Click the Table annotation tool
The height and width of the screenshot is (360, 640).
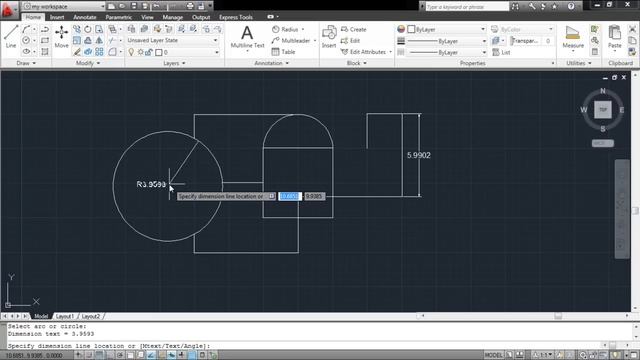[x=284, y=52]
